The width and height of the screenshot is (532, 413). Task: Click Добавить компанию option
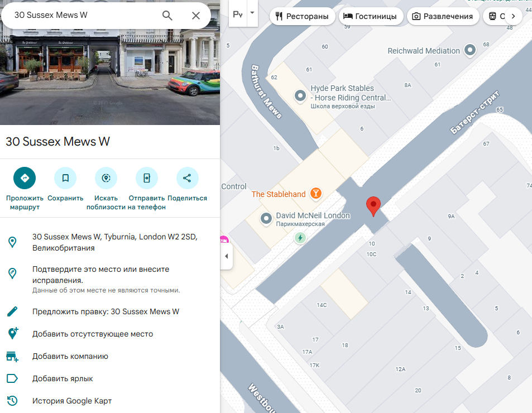(70, 356)
